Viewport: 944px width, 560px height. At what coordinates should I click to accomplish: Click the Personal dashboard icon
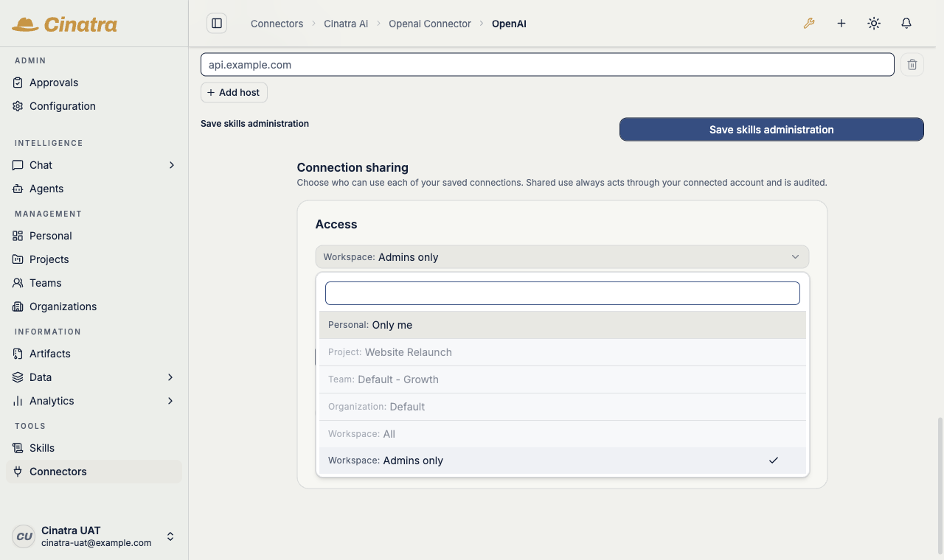[18, 236]
